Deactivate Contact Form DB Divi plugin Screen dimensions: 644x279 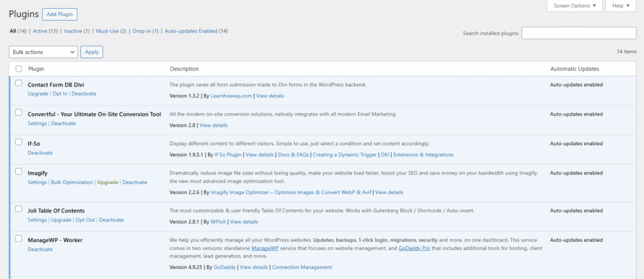84,94
